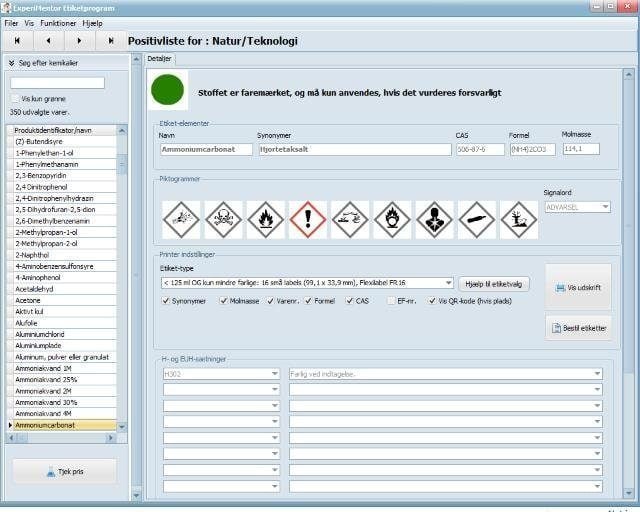Switch to the Detaljer tab
The height and width of the screenshot is (512, 640).
[x=160, y=59]
